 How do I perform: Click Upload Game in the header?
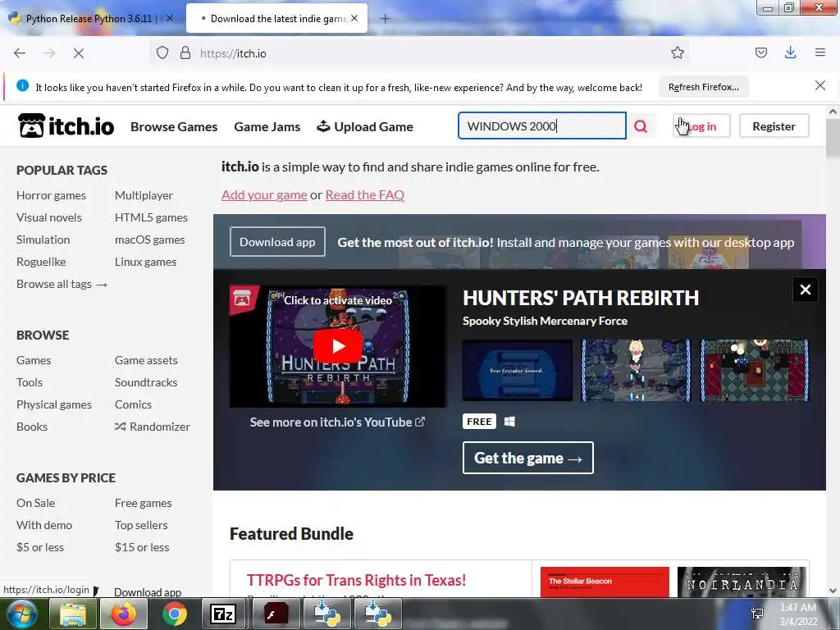(365, 127)
